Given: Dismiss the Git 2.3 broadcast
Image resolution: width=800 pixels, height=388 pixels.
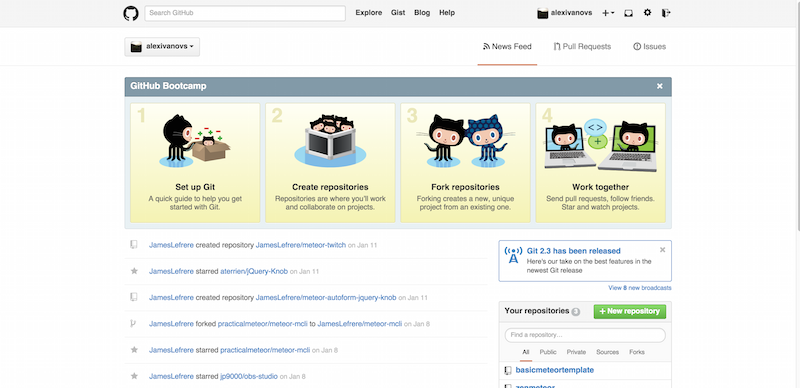Looking at the screenshot, I should 662,250.
